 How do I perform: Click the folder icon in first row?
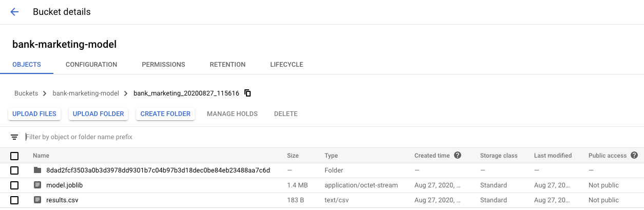[37, 170]
